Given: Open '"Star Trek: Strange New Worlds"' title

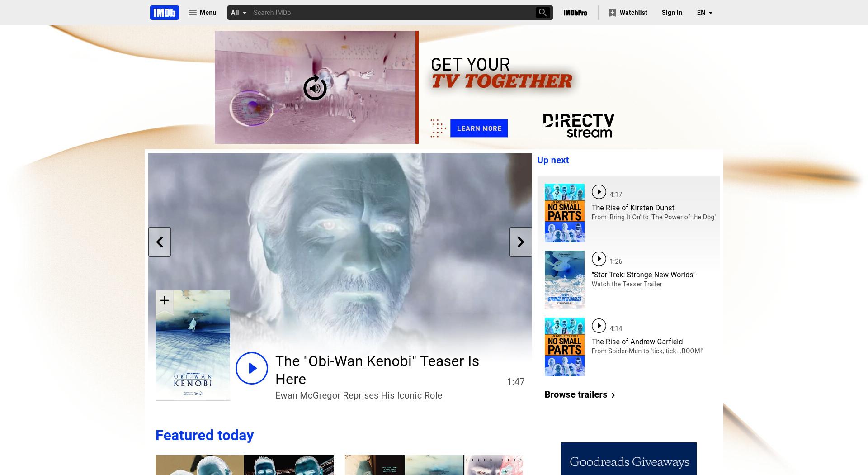Looking at the screenshot, I should point(644,275).
